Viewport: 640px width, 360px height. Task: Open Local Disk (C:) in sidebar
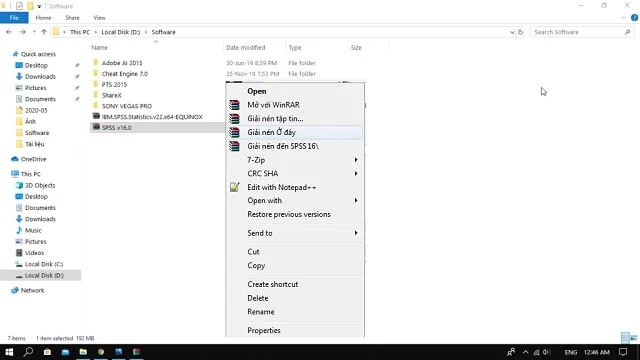pos(44,264)
